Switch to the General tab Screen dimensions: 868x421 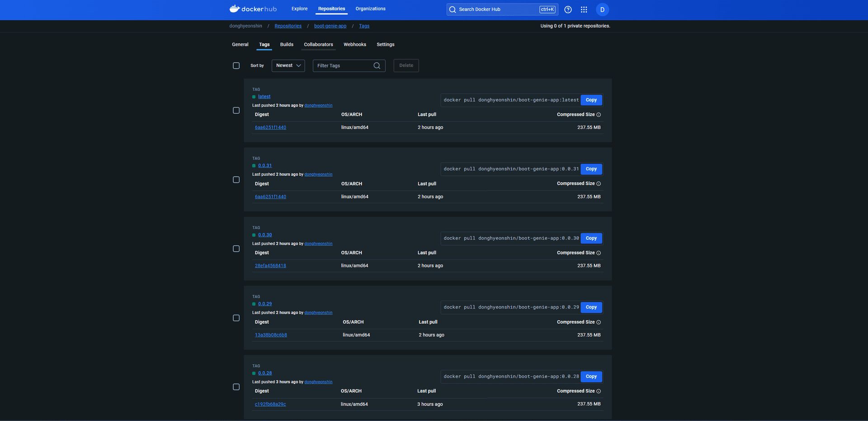(240, 44)
